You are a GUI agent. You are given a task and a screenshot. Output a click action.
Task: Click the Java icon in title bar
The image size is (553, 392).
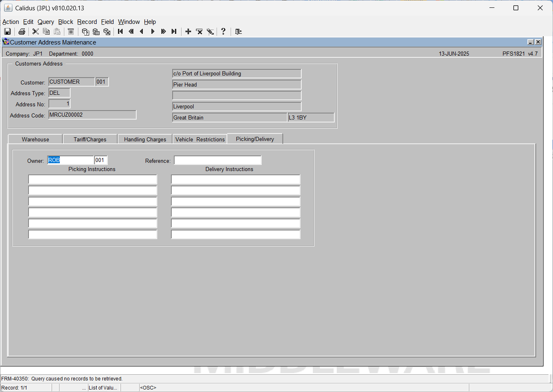coord(8,8)
